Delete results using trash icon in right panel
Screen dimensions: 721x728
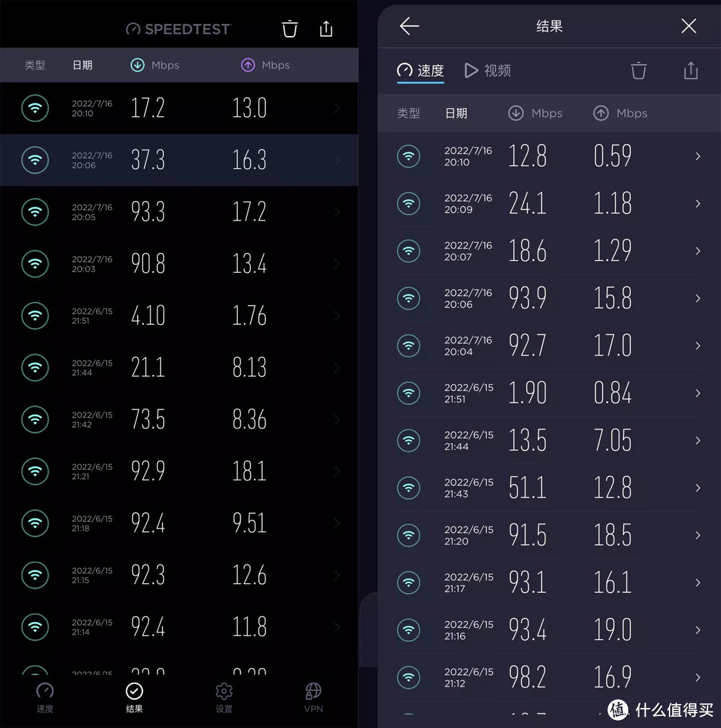(639, 71)
